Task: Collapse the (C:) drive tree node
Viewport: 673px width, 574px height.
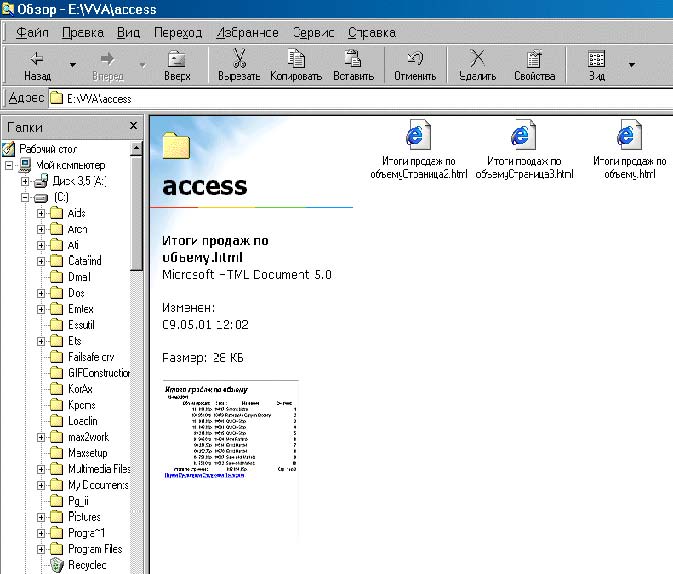Action: point(26,197)
